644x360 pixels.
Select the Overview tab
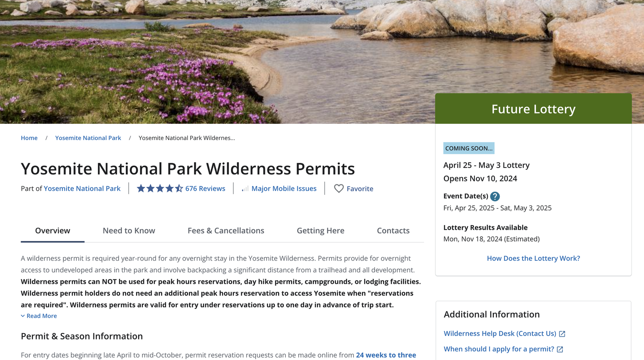coord(52,231)
